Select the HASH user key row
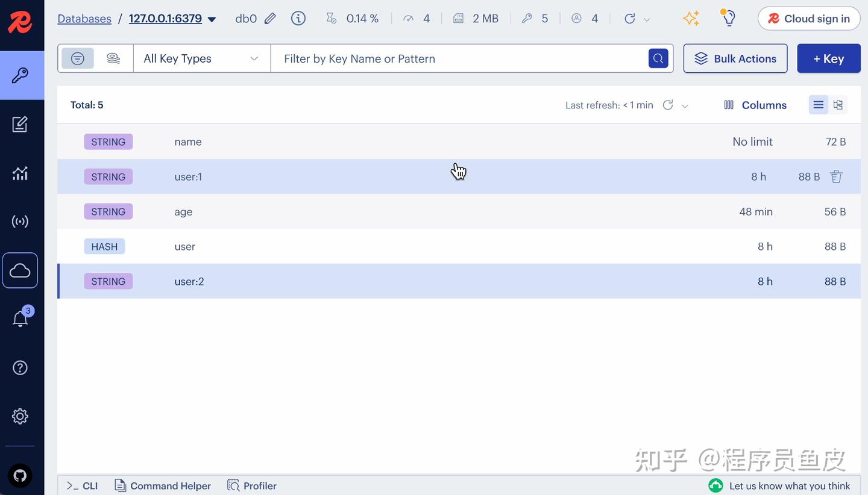The height and width of the screenshot is (495, 868). [459, 246]
